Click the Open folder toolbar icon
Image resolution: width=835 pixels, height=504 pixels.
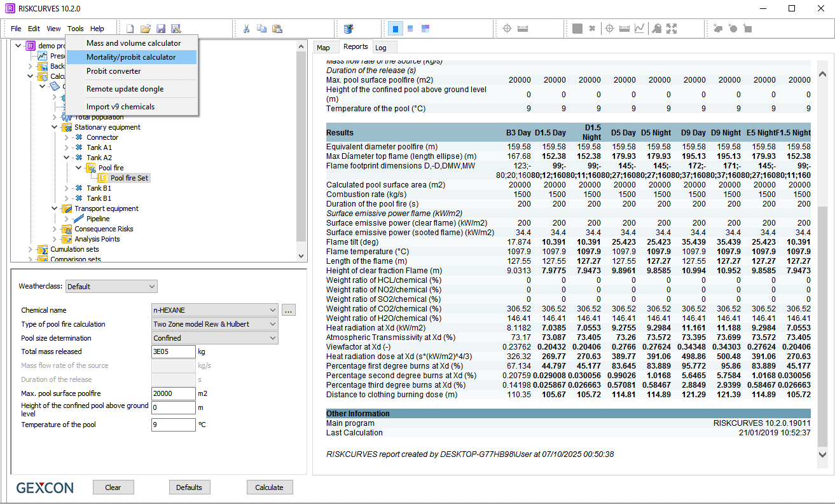pyautogui.click(x=146, y=29)
